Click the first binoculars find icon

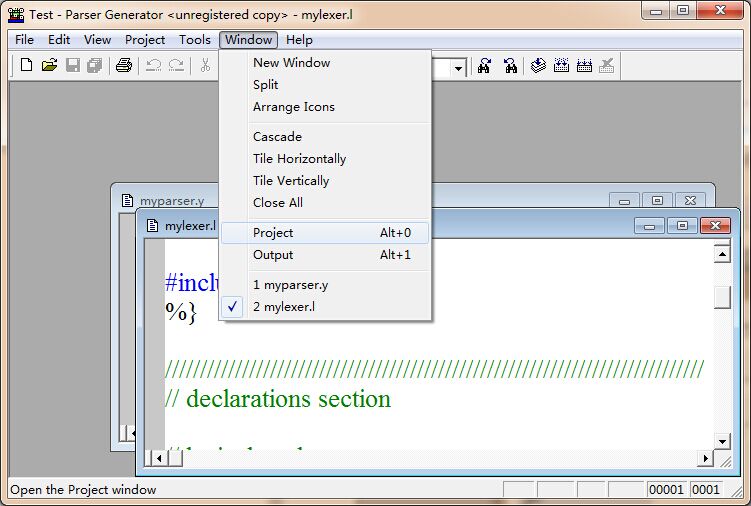pyautogui.click(x=485, y=66)
